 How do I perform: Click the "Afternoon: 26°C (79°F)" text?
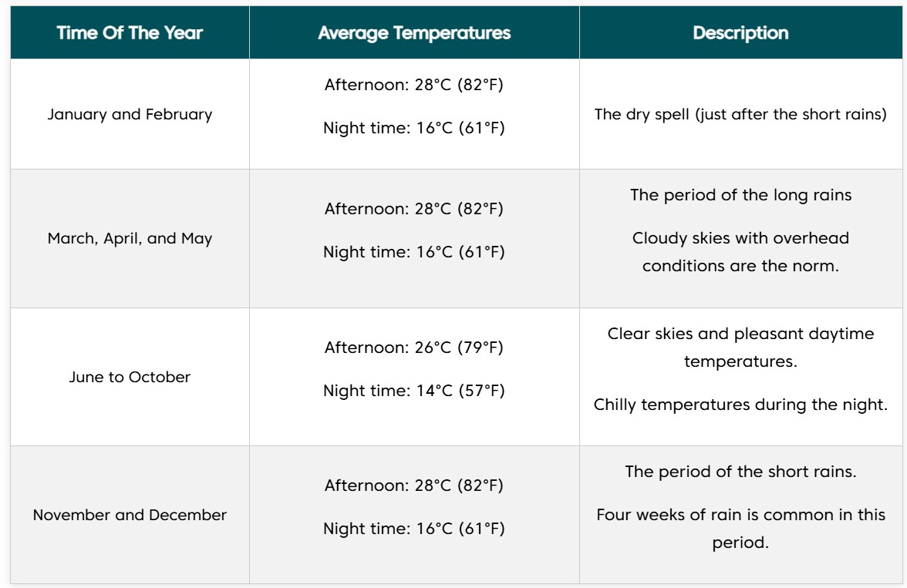point(414,348)
